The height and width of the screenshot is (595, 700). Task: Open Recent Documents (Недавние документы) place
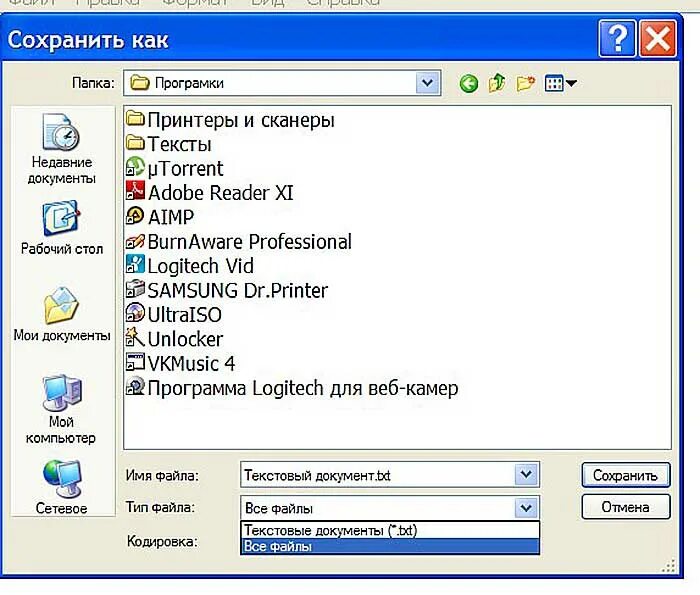[x=61, y=149]
